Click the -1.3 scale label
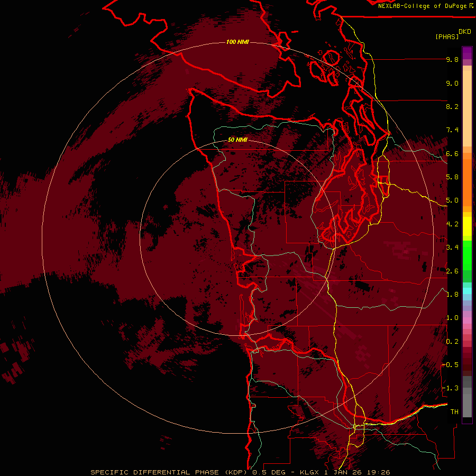 click(451, 388)
